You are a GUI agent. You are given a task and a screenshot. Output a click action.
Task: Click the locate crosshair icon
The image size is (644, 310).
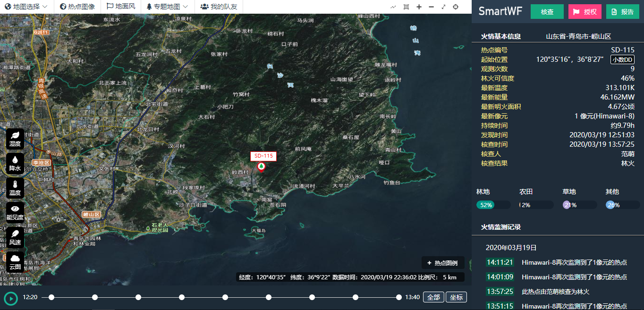point(456,7)
